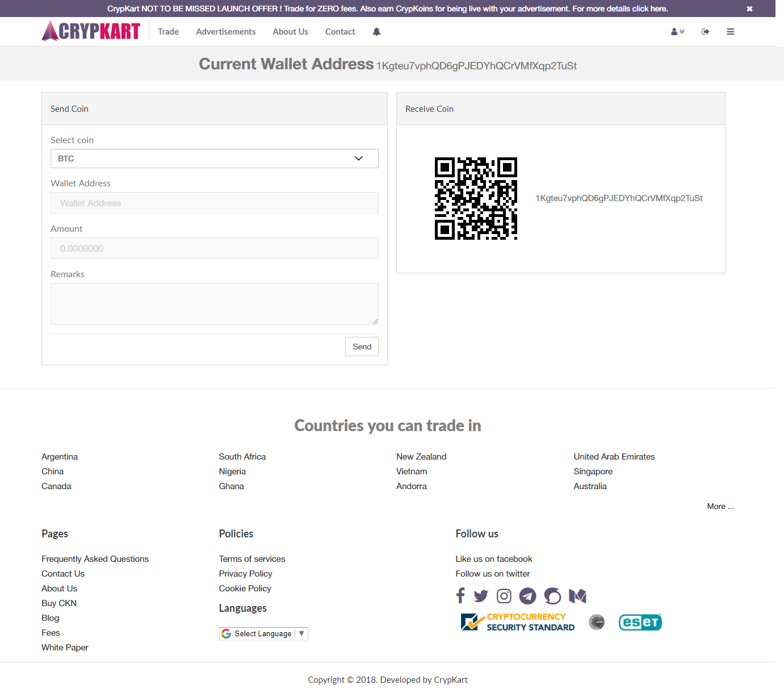Click the ESET security badge

[640, 622]
